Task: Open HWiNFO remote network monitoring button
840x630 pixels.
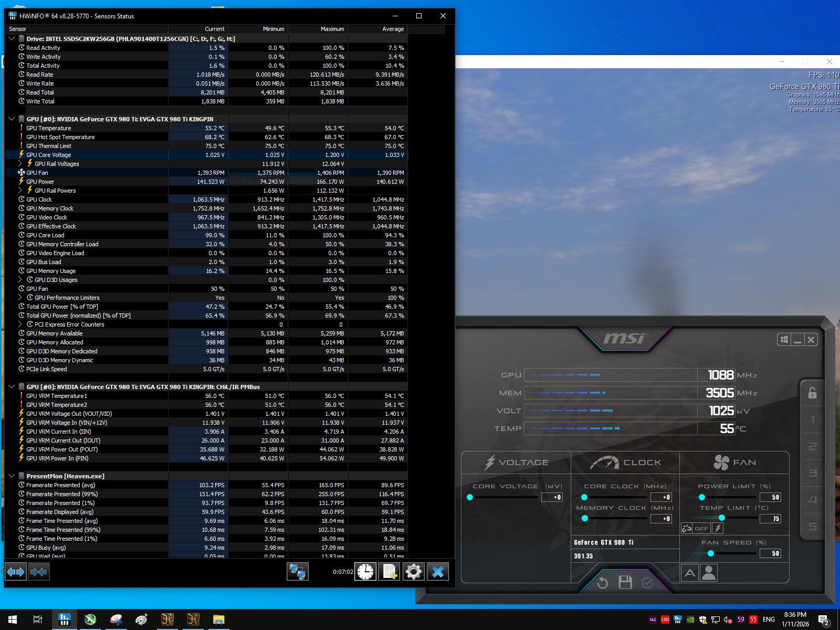Action: (x=298, y=571)
